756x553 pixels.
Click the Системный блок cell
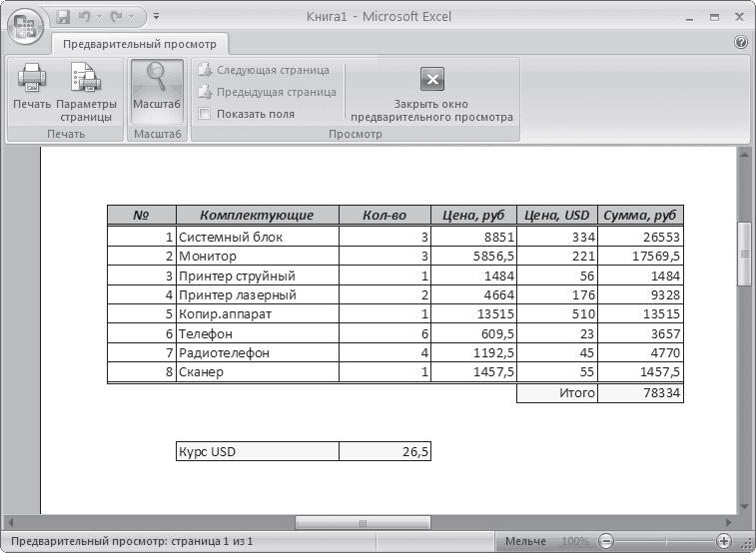tap(258, 237)
